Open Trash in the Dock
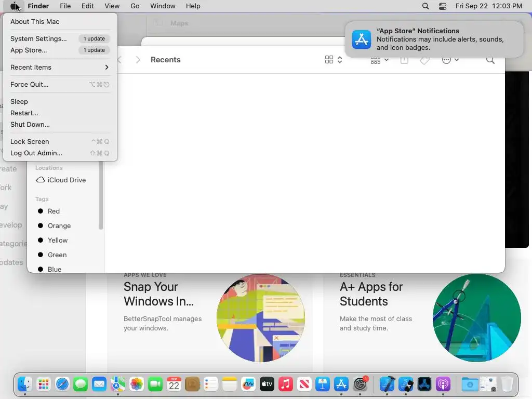Screen dimensions: 532x399 tap(507, 384)
